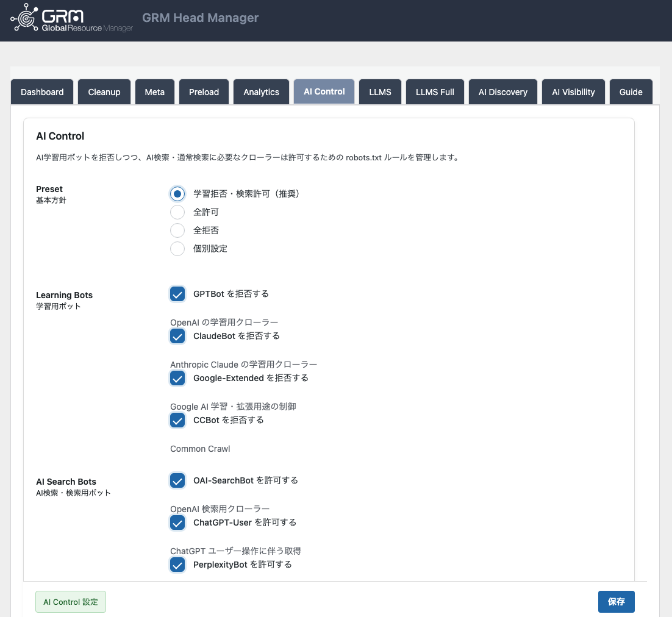Click the AI Control 設定 button
This screenshot has height=617, width=672.
coord(71,602)
